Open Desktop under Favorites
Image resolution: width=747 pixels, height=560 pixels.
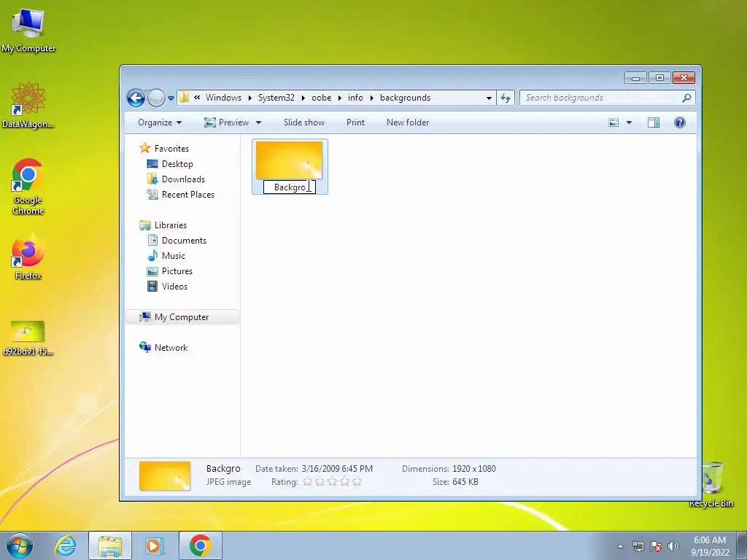[170, 164]
